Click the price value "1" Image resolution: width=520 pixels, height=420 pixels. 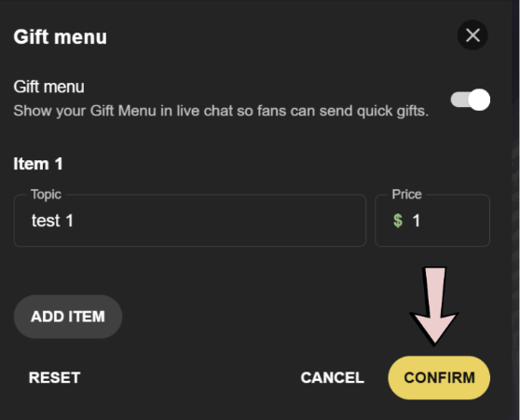(x=417, y=221)
